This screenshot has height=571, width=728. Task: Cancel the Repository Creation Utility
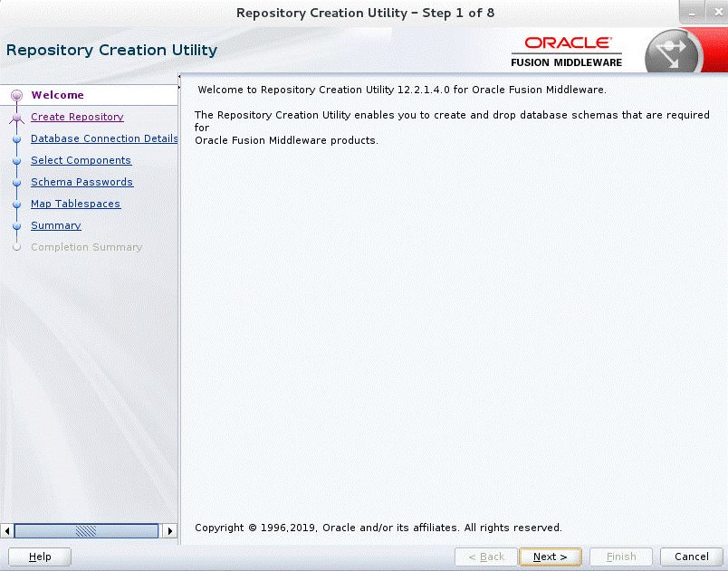[x=691, y=557]
